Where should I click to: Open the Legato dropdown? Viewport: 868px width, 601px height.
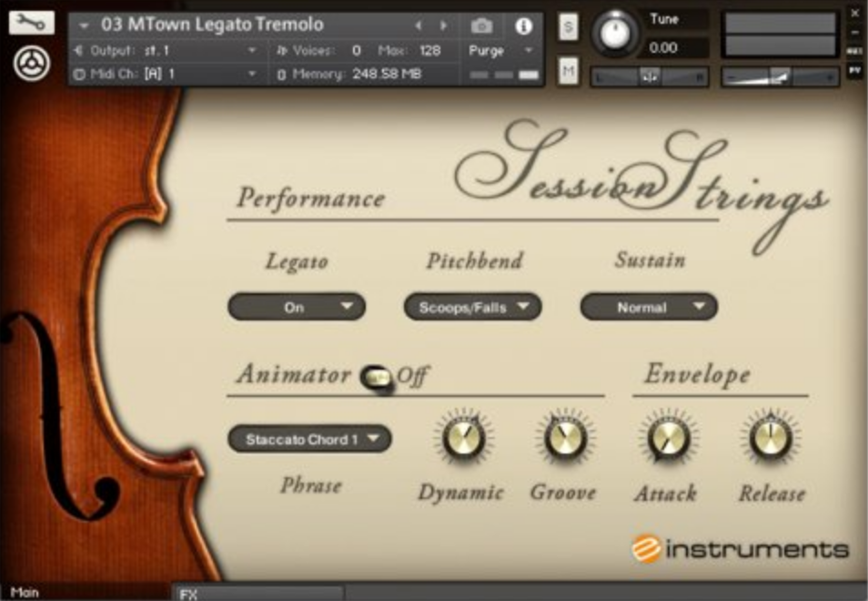[x=295, y=307]
